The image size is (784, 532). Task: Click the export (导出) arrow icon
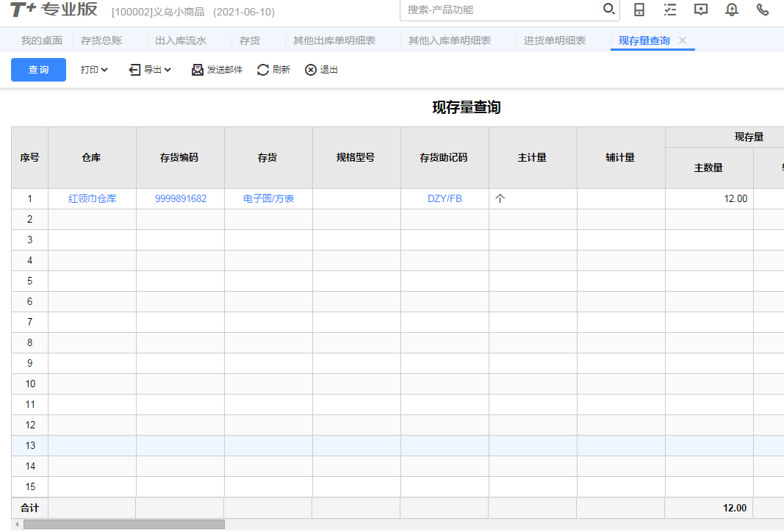134,70
